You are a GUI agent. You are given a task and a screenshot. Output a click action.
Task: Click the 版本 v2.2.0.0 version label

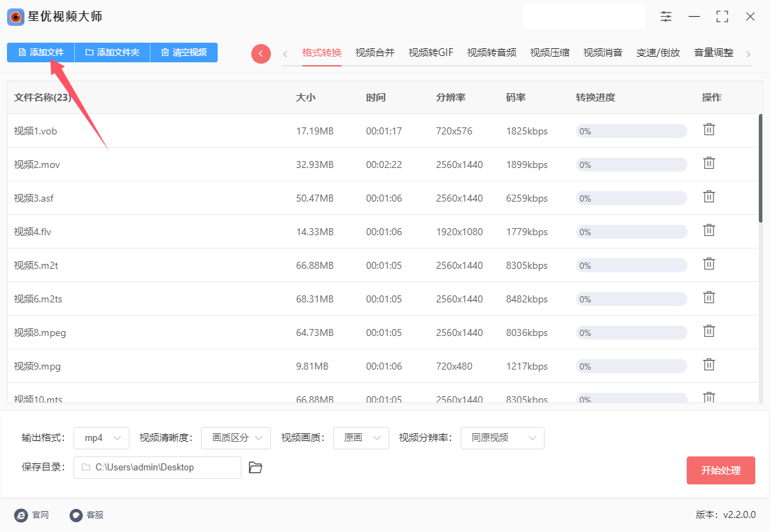point(725,514)
